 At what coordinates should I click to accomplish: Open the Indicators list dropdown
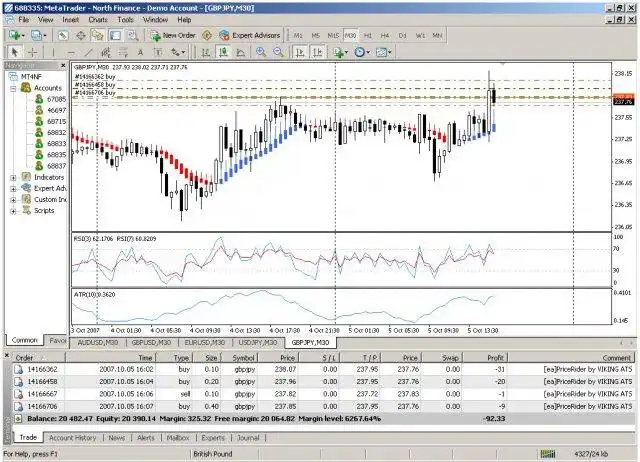click(x=340, y=52)
